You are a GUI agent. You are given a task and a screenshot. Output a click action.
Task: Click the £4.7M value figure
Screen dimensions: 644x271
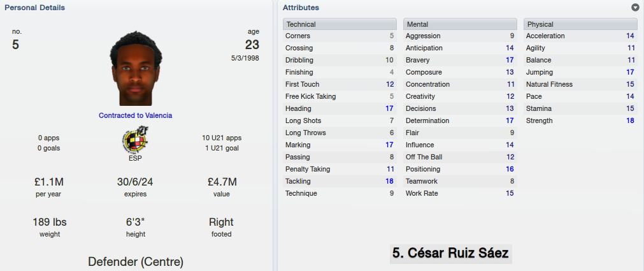(222, 182)
